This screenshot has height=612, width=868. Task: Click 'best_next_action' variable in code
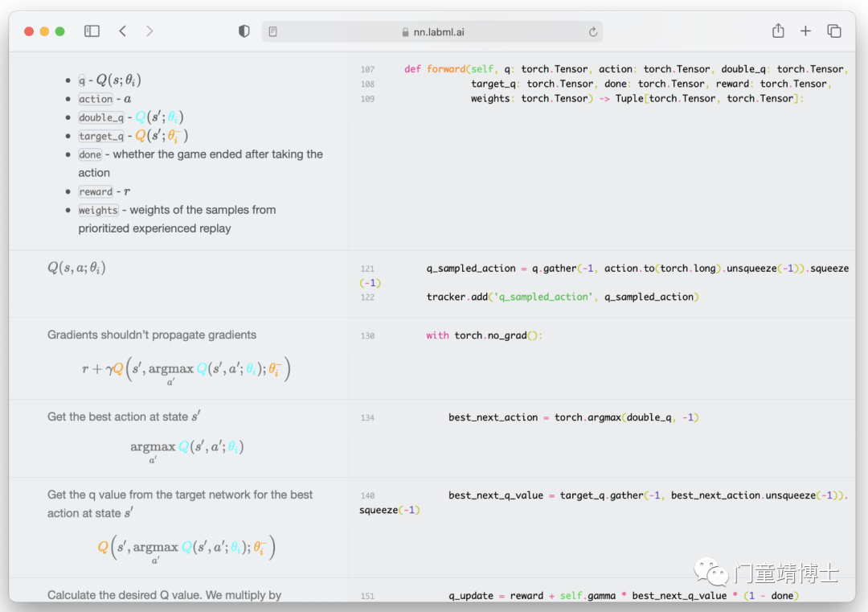(493, 417)
